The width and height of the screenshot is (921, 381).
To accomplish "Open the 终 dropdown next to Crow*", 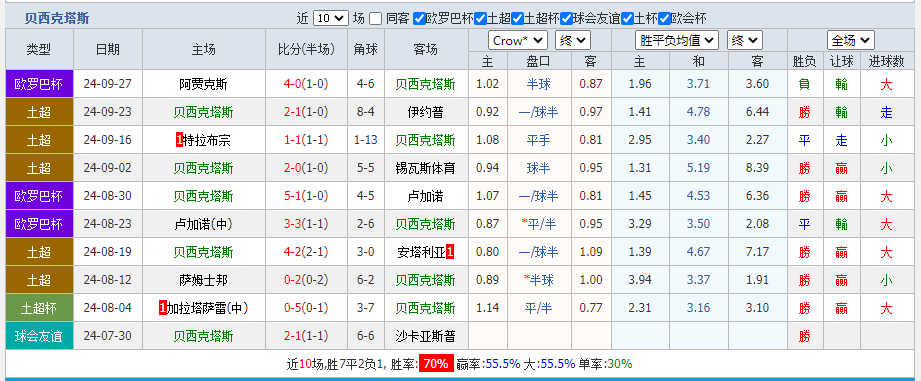I will point(573,41).
